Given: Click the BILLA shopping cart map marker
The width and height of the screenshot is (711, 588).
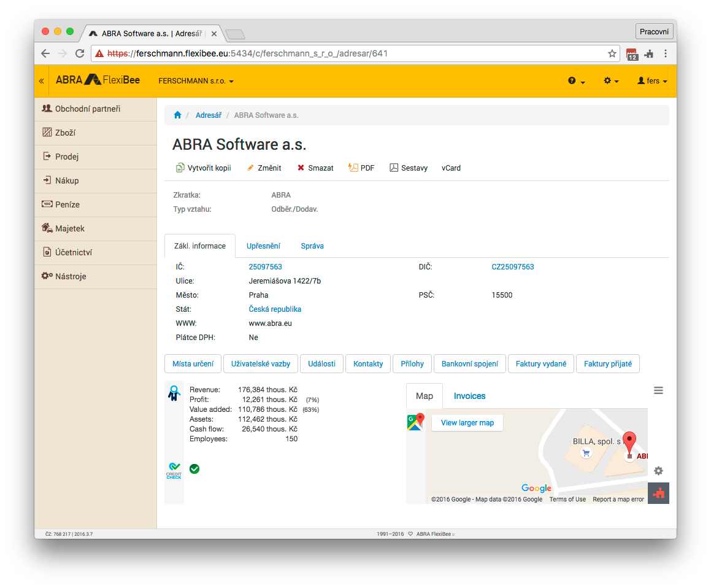Looking at the screenshot, I should pos(586,453).
